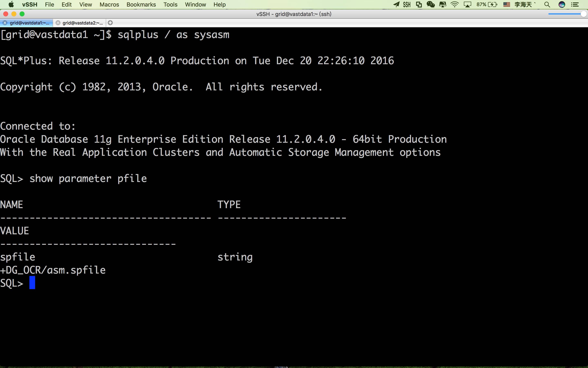Click the 'Connected to:' line
Screen dimensions: 588x368
(x=38, y=126)
